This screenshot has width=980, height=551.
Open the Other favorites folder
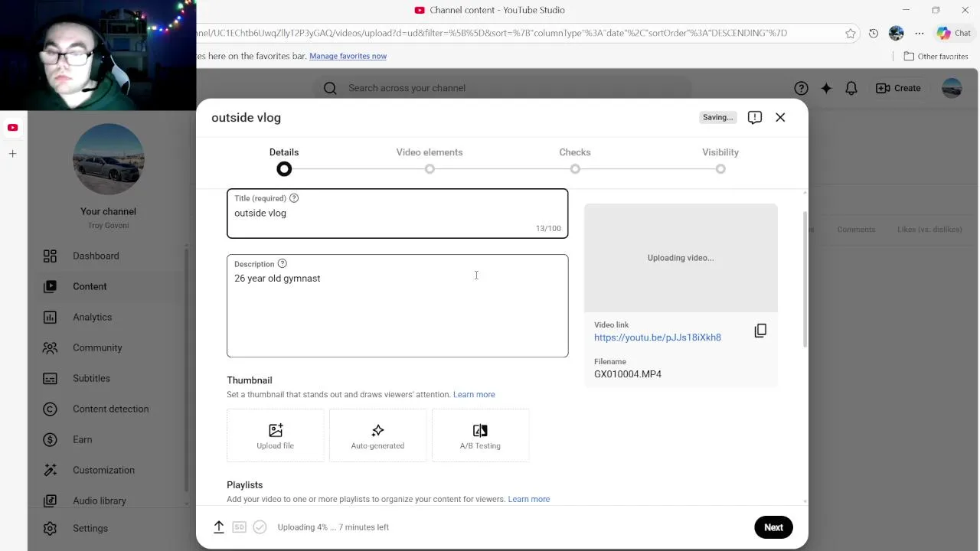point(936,56)
